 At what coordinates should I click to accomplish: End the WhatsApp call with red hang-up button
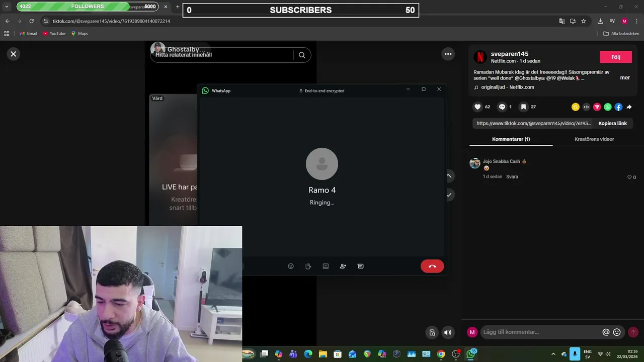coord(432,266)
